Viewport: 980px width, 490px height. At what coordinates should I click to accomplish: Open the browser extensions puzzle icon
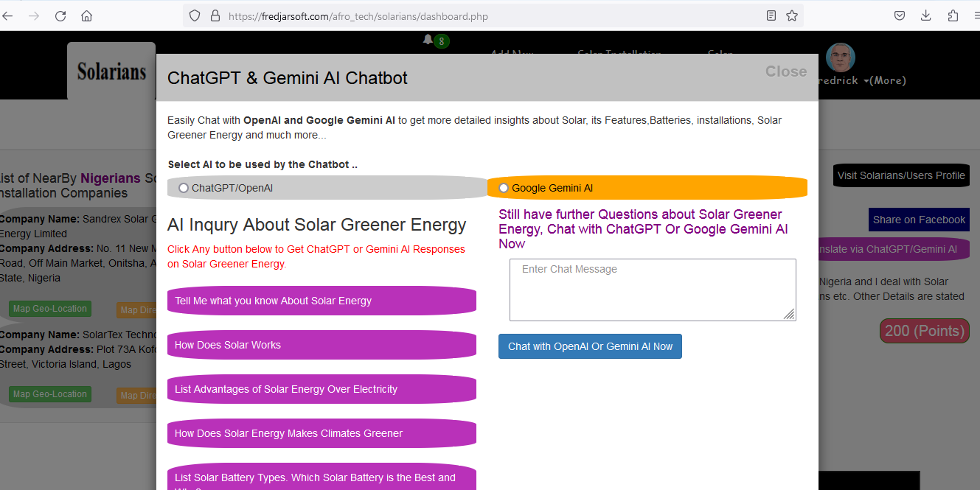coord(953,15)
